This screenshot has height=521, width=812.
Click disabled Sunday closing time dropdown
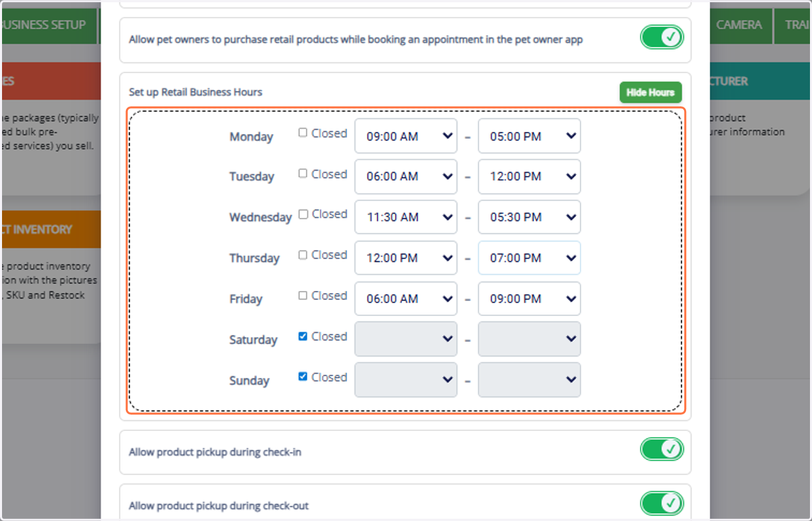tap(529, 380)
